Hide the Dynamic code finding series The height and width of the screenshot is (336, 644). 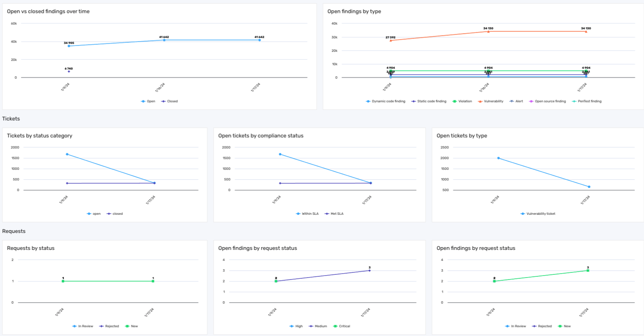(x=385, y=101)
